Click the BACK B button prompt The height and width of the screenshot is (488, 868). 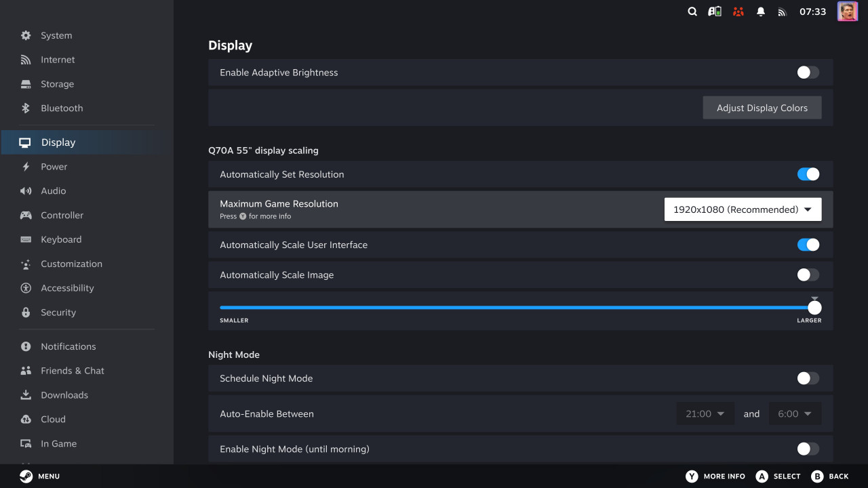pos(830,476)
